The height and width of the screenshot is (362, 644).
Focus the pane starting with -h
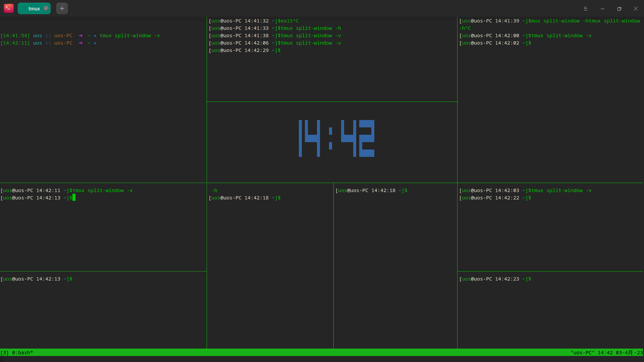pos(270,268)
